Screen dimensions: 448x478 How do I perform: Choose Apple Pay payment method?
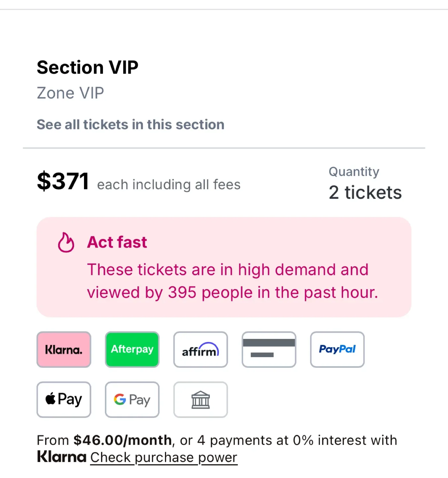pos(64,400)
